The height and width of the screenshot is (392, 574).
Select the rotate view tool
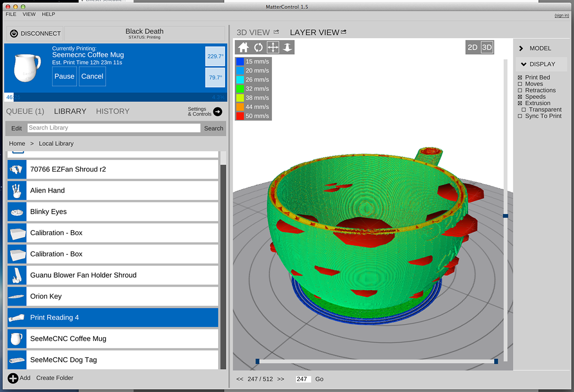click(x=258, y=47)
